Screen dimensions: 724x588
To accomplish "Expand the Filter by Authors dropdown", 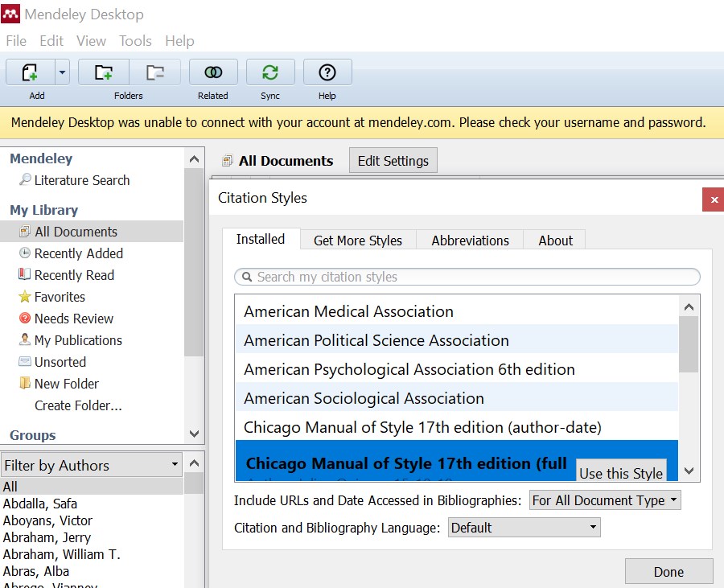I will point(91,465).
